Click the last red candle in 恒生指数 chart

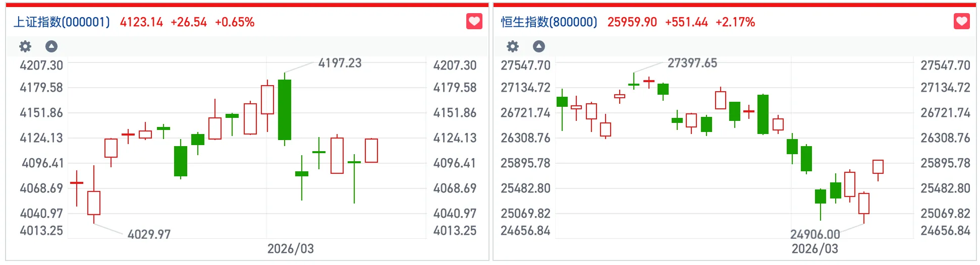coord(878,167)
